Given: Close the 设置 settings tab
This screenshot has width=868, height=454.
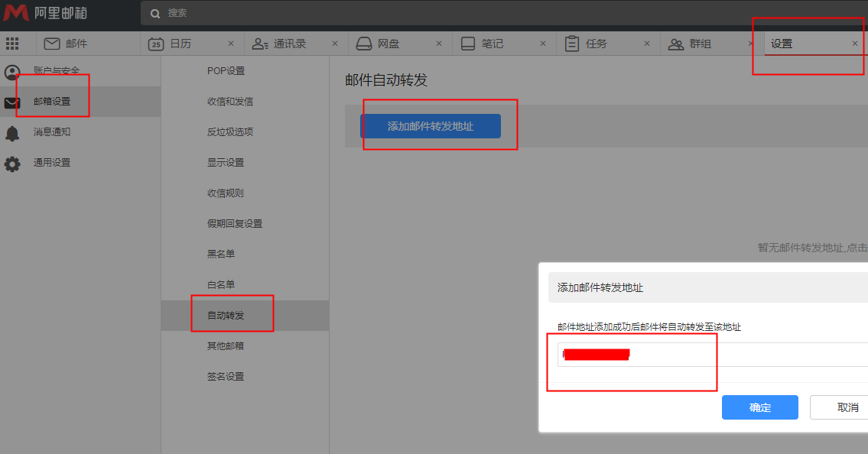Looking at the screenshot, I should coord(855,44).
